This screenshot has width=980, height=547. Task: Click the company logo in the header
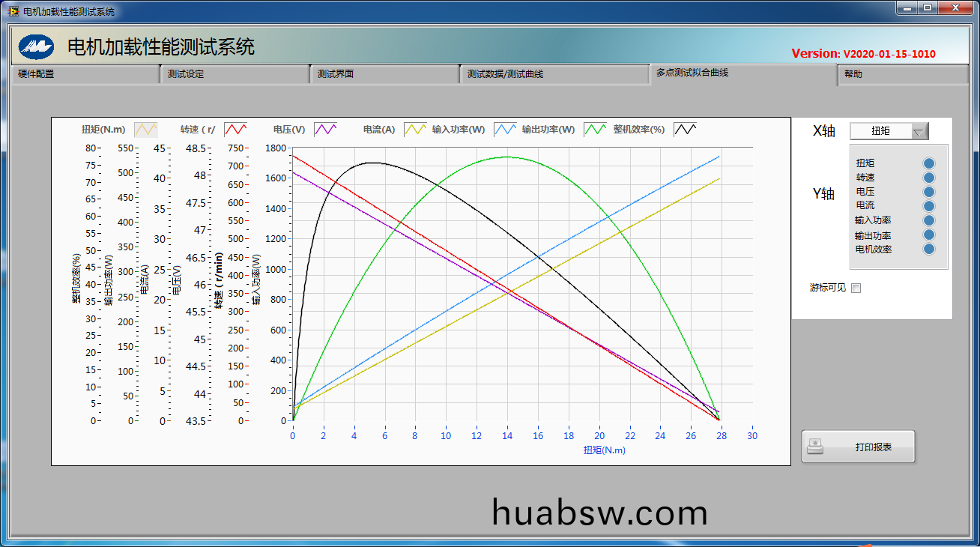[36, 47]
